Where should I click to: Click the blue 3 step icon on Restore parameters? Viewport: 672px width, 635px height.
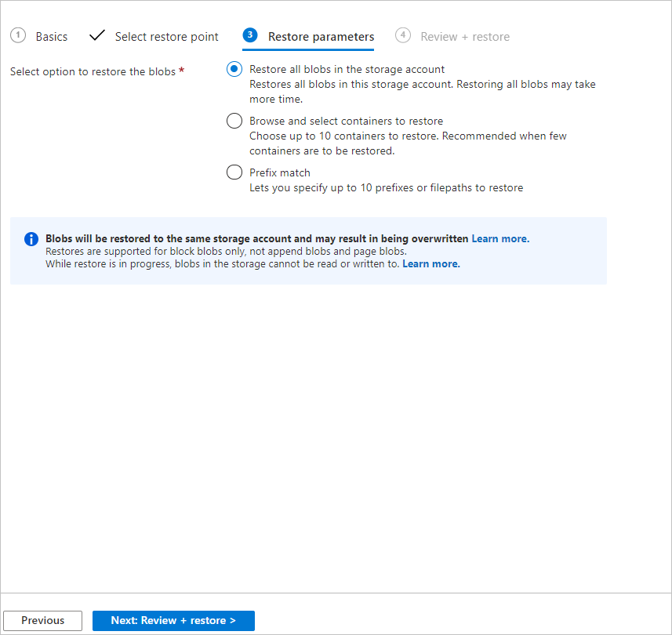coord(249,35)
